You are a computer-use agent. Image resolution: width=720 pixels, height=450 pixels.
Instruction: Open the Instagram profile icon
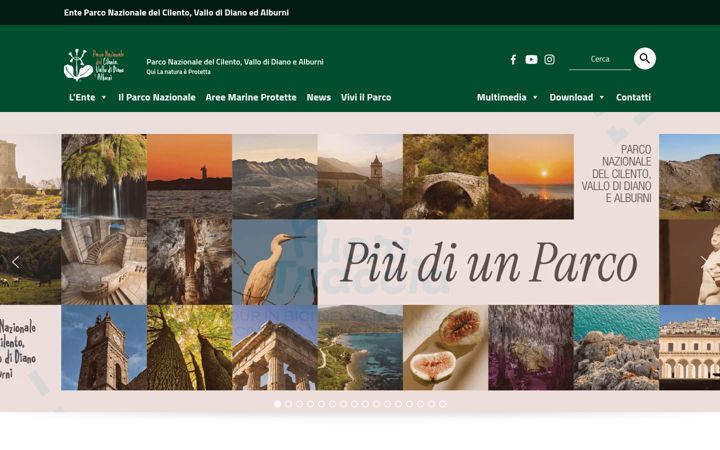549,59
